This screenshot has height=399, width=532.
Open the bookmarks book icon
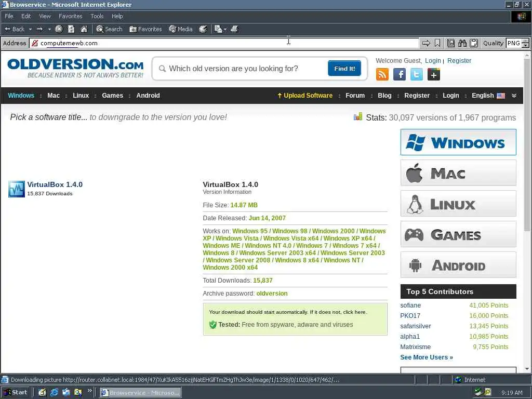click(450, 43)
